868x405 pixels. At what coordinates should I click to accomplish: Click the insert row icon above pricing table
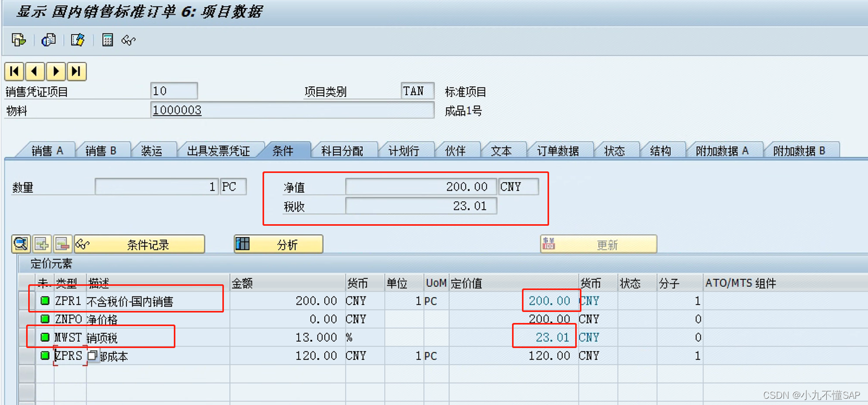pyautogui.click(x=42, y=244)
